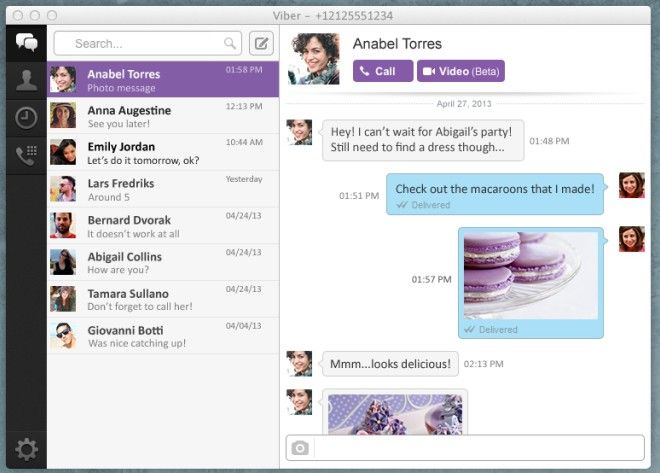Open Abigail Collins chat

pyautogui.click(x=163, y=262)
